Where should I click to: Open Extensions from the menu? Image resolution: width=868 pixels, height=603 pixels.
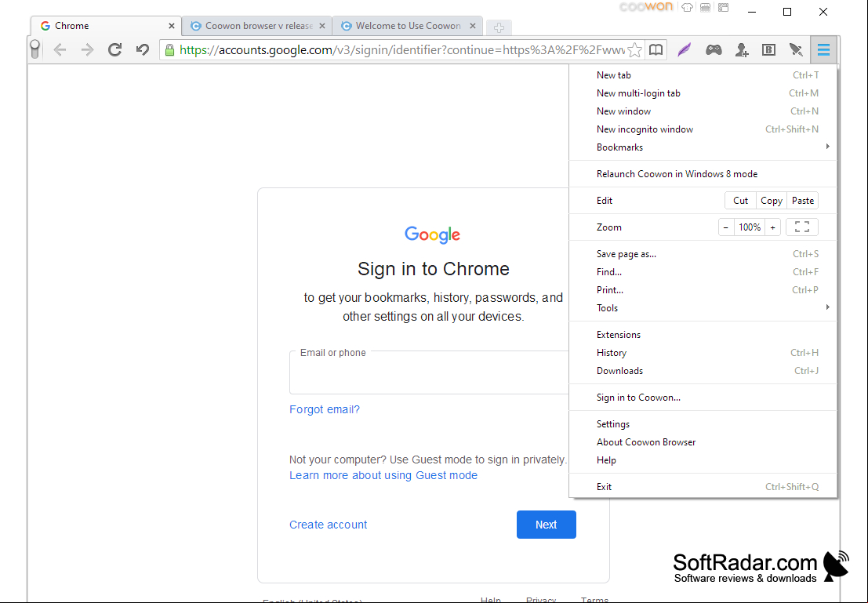tap(703, 335)
